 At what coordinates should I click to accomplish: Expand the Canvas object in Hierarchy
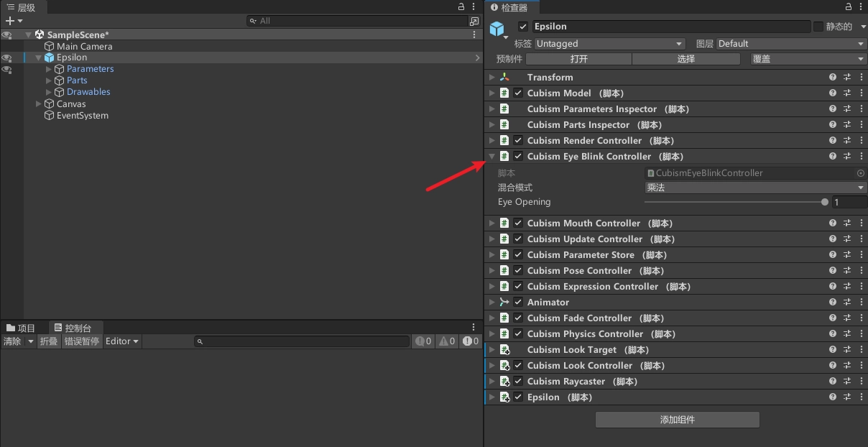tap(39, 103)
